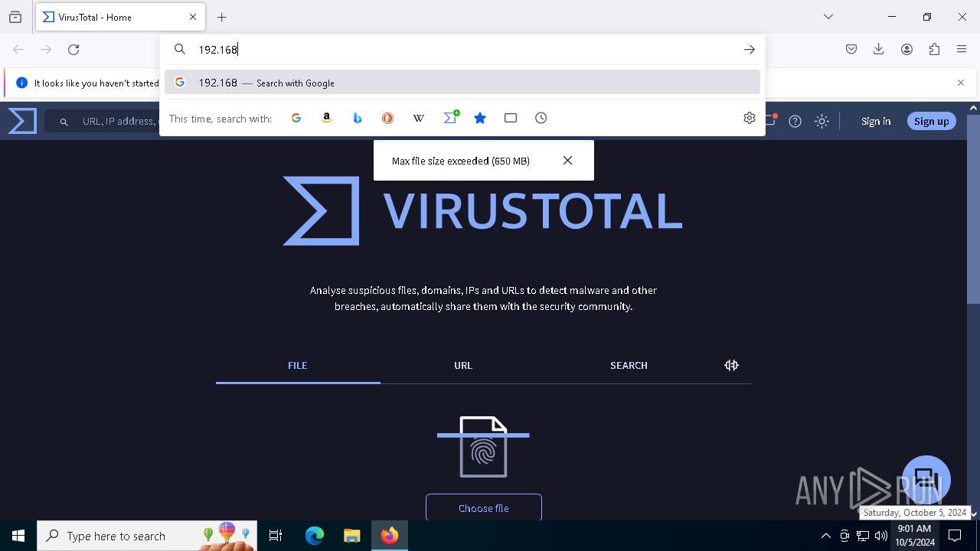Open network status tray icon

(x=863, y=536)
